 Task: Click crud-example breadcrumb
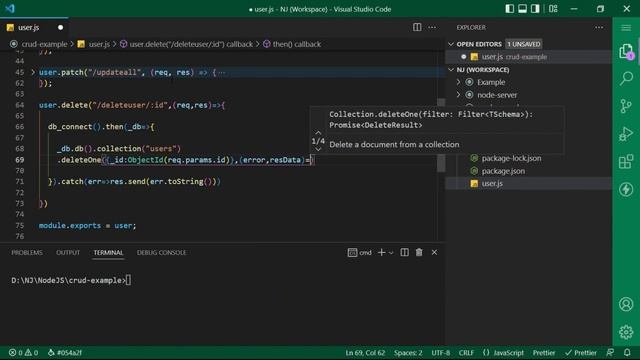44,44
